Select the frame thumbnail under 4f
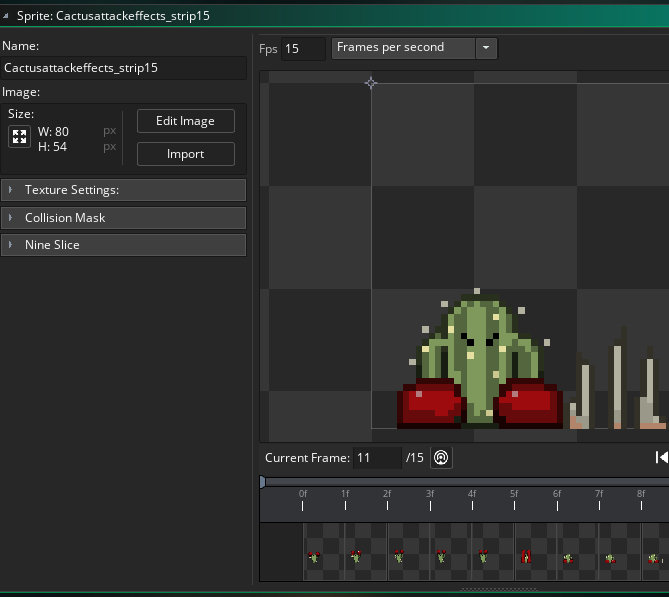The width and height of the screenshot is (669, 597). [x=493, y=552]
